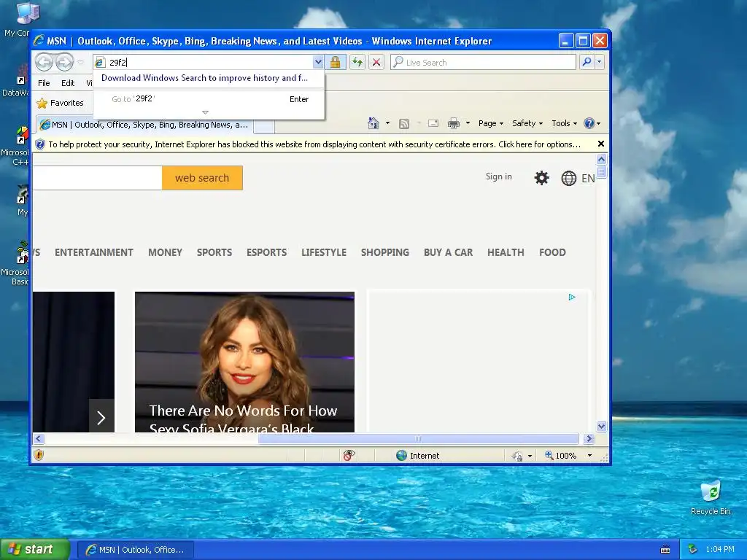Image resolution: width=747 pixels, height=560 pixels.
Task: Click the red Stop loading button
Action: [376, 62]
